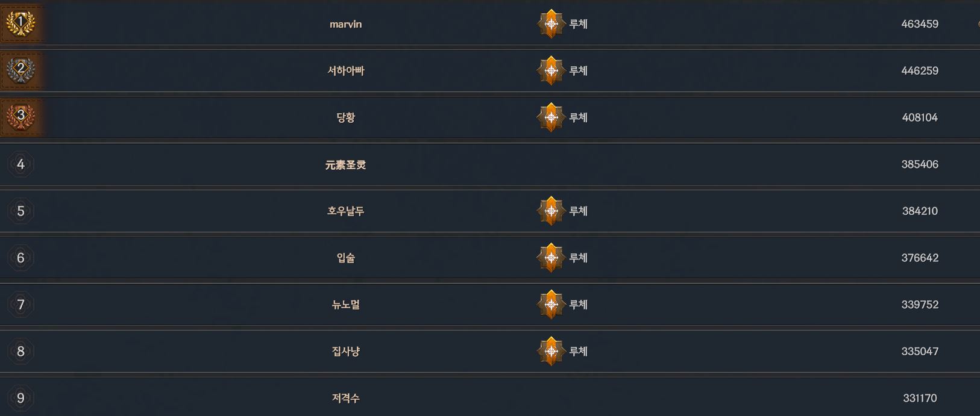This screenshot has width=980, height=416.
Task: Select the player name 서하아빠
Action: click(x=345, y=70)
